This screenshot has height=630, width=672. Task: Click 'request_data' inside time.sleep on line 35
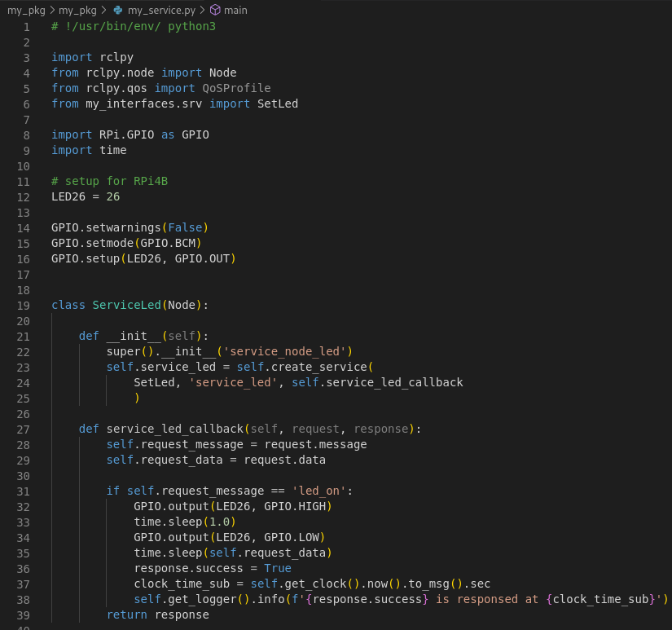(x=285, y=553)
